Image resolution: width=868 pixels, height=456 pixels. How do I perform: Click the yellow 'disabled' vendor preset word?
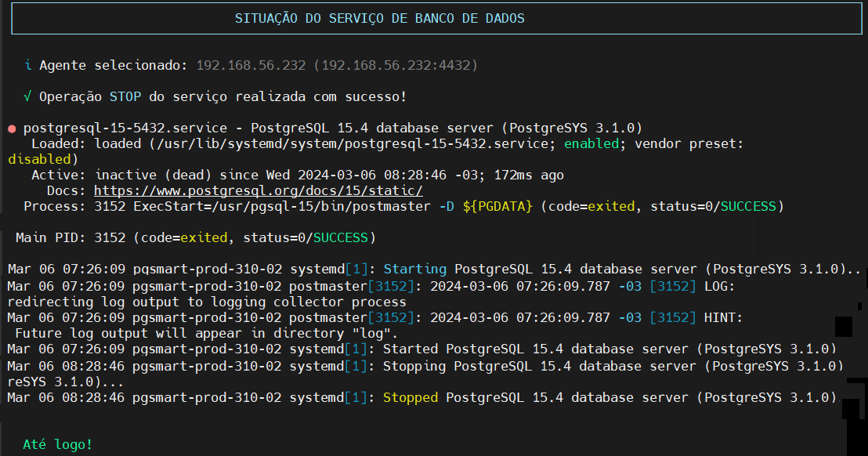39,159
